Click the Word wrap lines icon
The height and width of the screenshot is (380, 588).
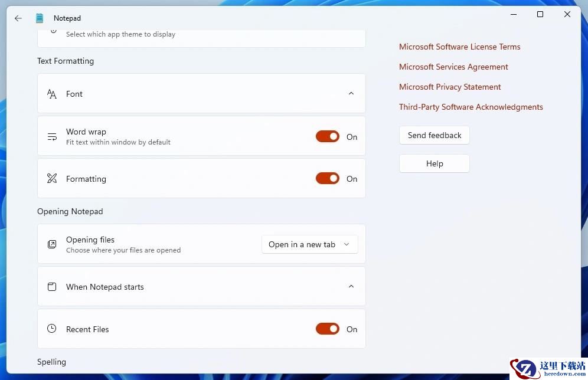point(52,137)
